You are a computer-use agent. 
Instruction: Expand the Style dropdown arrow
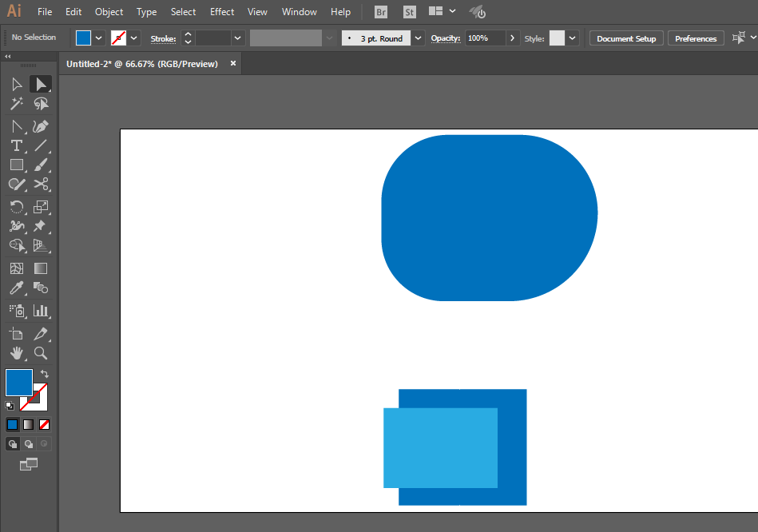tap(572, 38)
